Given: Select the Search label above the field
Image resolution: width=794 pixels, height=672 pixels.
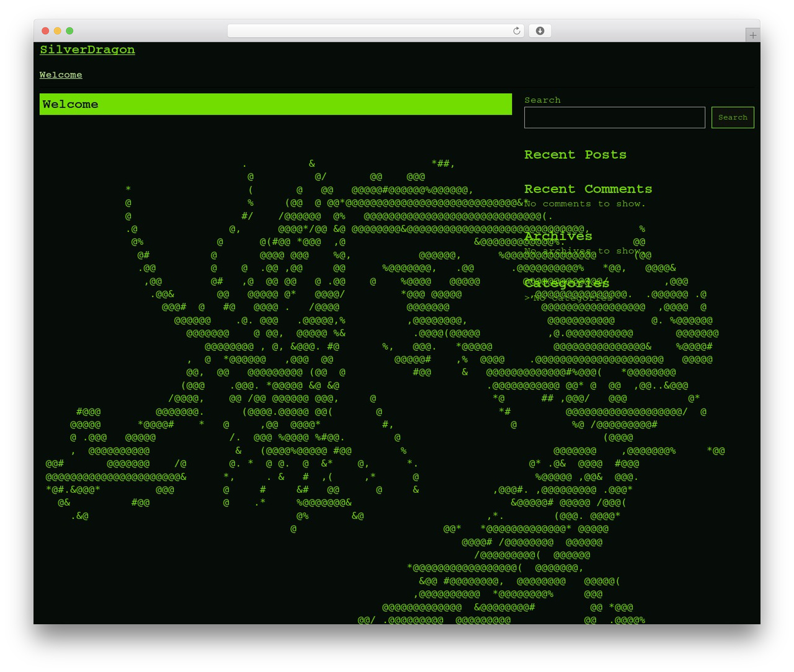Looking at the screenshot, I should pyautogui.click(x=542, y=100).
